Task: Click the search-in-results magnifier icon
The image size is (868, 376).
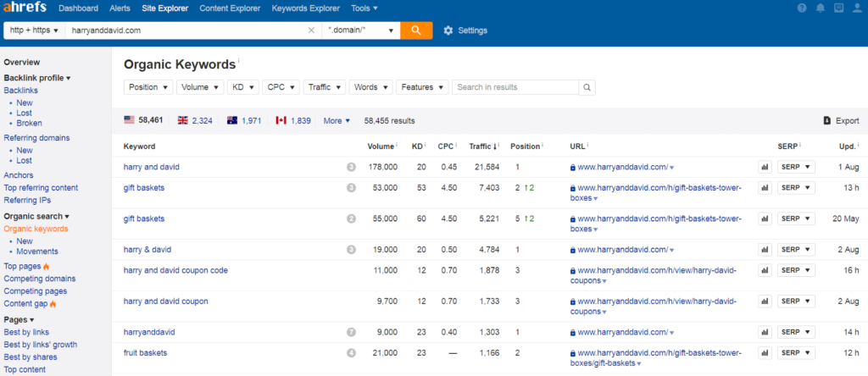Action: tap(587, 87)
